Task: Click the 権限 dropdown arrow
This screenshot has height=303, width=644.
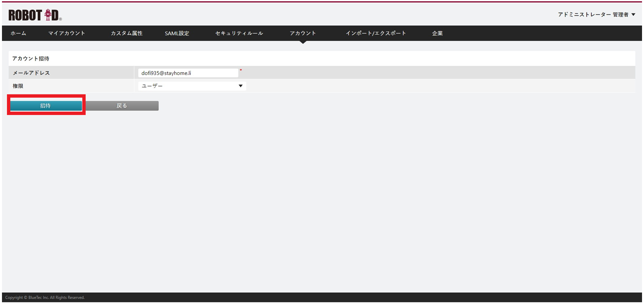Action: tap(240, 86)
